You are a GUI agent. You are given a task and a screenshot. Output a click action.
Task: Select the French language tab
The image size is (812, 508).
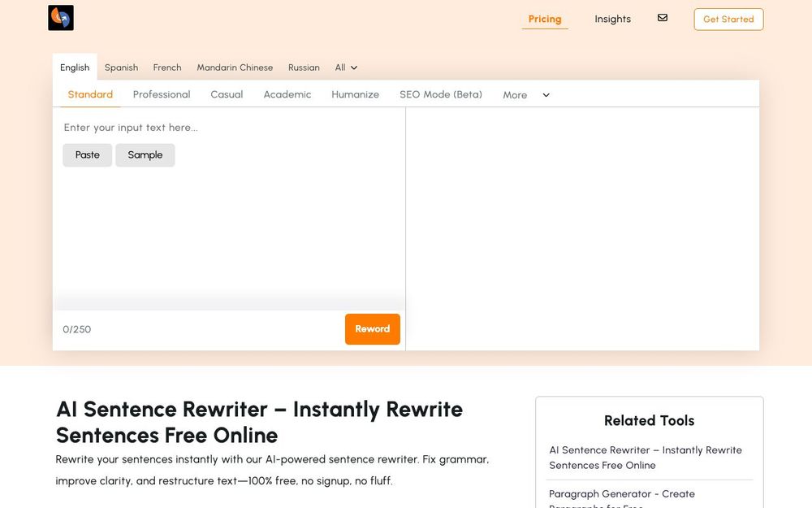pyautogui.click(x=167, y=67)
